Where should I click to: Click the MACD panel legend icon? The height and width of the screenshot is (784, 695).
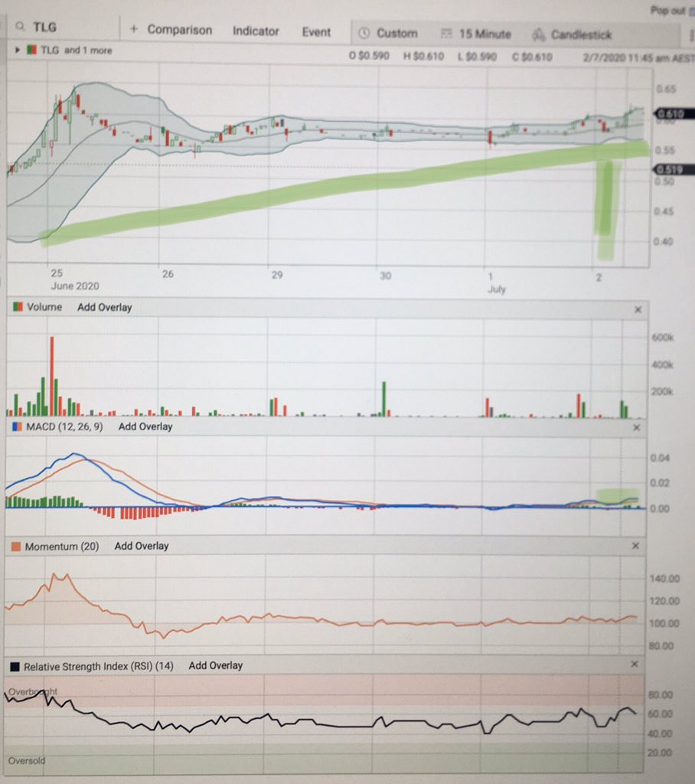pos(18,427)
